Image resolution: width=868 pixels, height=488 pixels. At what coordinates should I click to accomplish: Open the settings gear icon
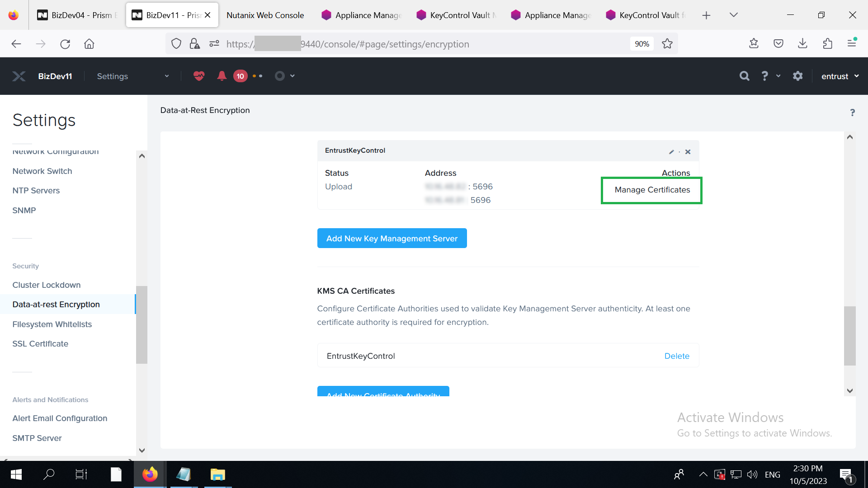[x=798, y=76]
